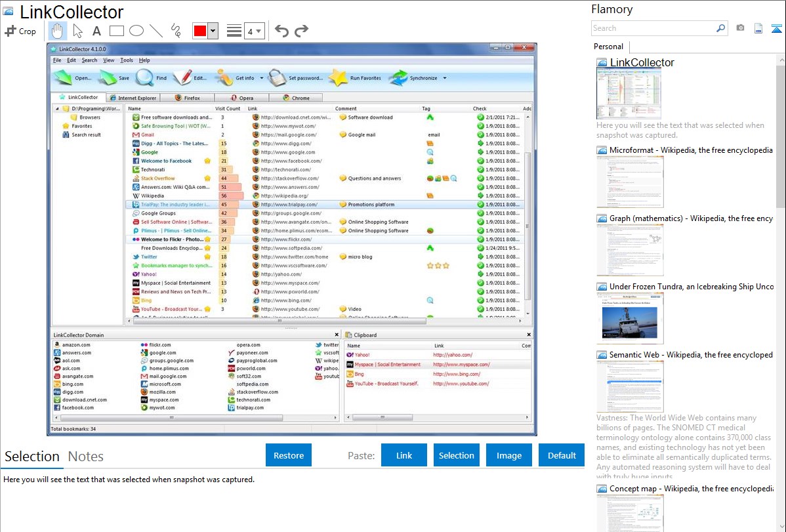The width and height of the screenshot is (786, 532).
Task: Paste as Image
Action: coord(508,455)
